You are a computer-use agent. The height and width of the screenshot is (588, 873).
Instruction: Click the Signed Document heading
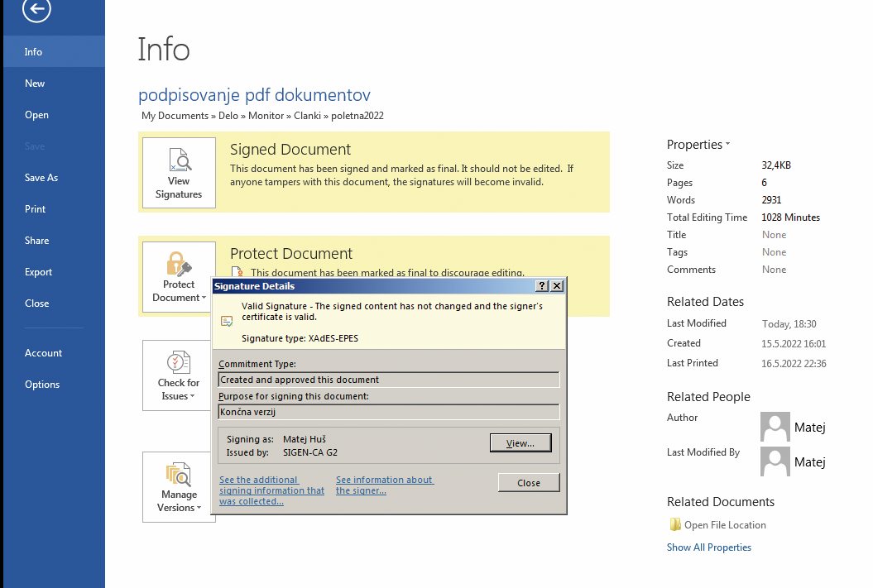(x=290, y=149)
